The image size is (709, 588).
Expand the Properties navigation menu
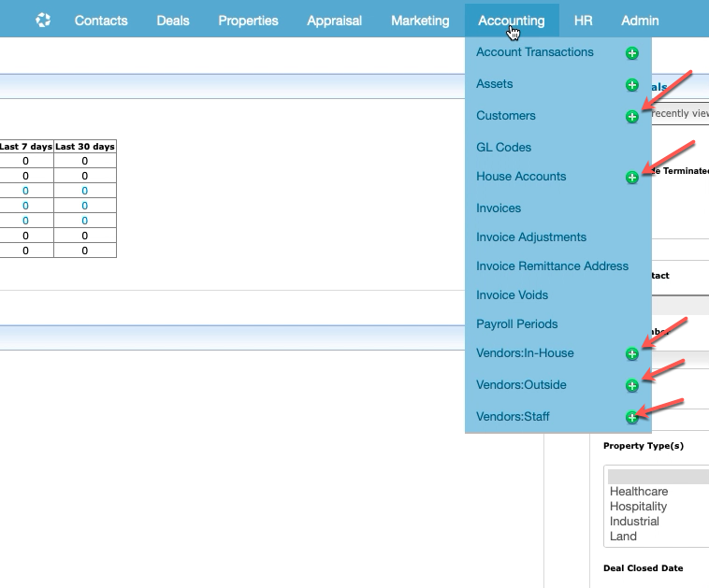tap(248, 20)
